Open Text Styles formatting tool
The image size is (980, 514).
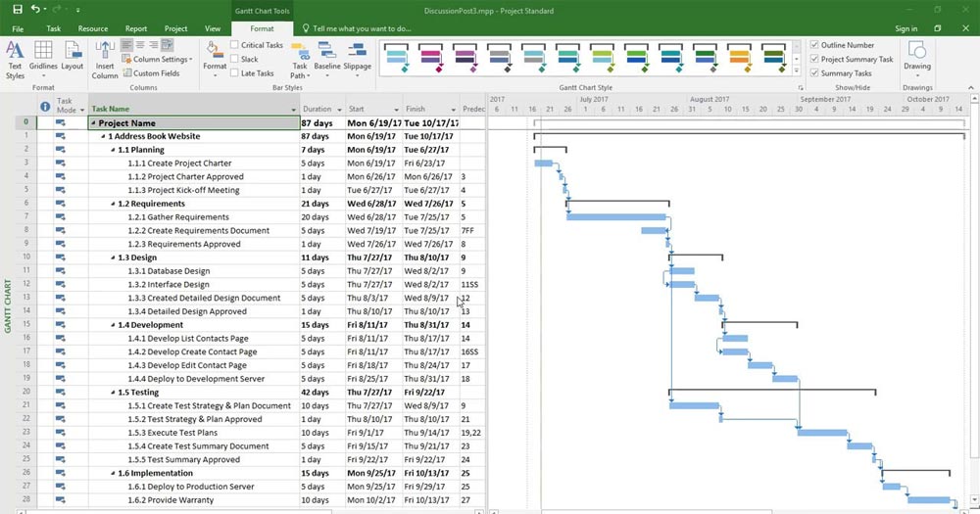(x=15, y=59)
